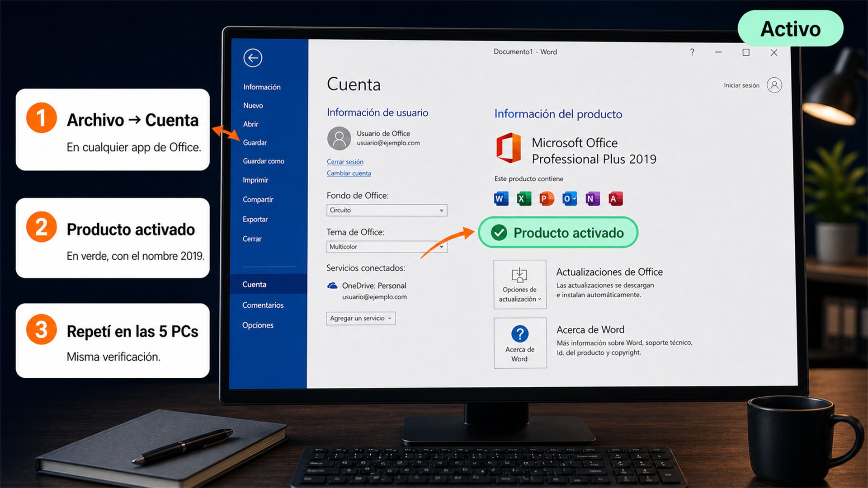Click the Actualizaciones de Office heading
The height and width of the screenshot is (488, 868).
(609, 272)
